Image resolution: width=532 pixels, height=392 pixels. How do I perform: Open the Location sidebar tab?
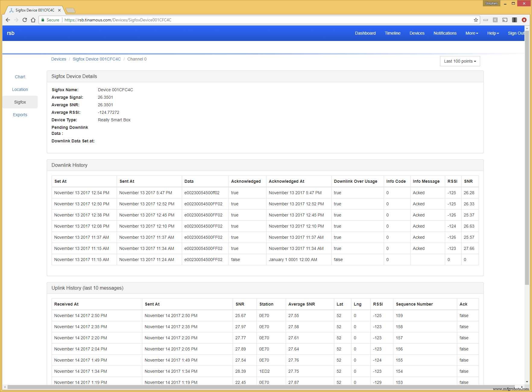tap(20, 89)
